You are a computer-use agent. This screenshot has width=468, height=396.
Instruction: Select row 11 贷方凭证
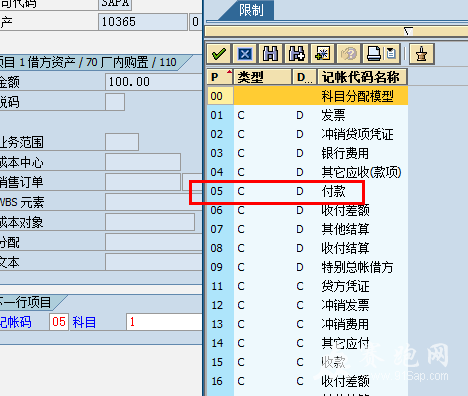[307, 286]
